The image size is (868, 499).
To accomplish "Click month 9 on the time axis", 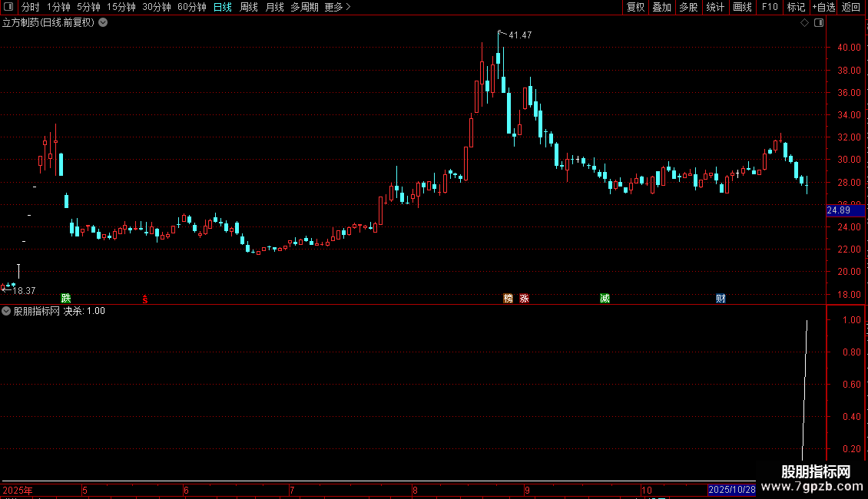I will (x=527, y=490).
